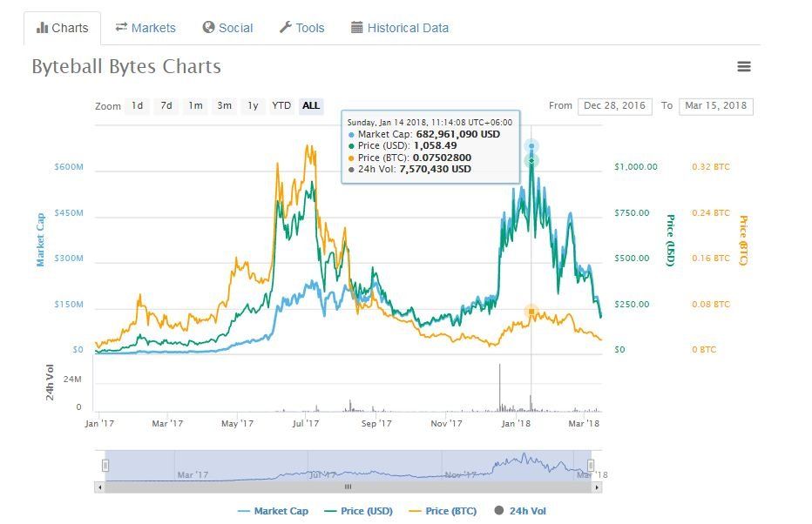Click the vertical Price (BTC) axis title
Image resolution: width=812 pixels, height=524 pixels.
744,240
